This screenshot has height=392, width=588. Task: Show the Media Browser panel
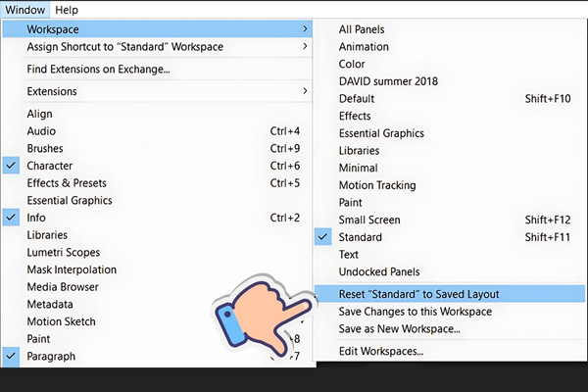point(157,287)
